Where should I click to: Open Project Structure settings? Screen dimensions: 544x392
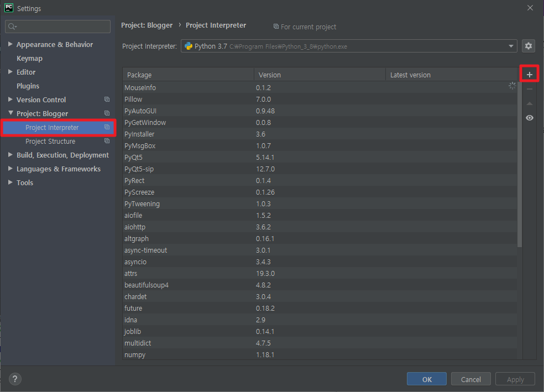point(50,142)
